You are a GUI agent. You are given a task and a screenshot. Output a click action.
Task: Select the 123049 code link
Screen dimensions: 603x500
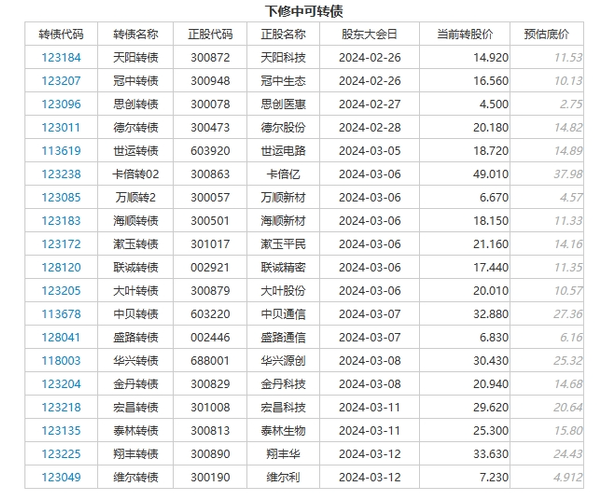pos(61,477)
